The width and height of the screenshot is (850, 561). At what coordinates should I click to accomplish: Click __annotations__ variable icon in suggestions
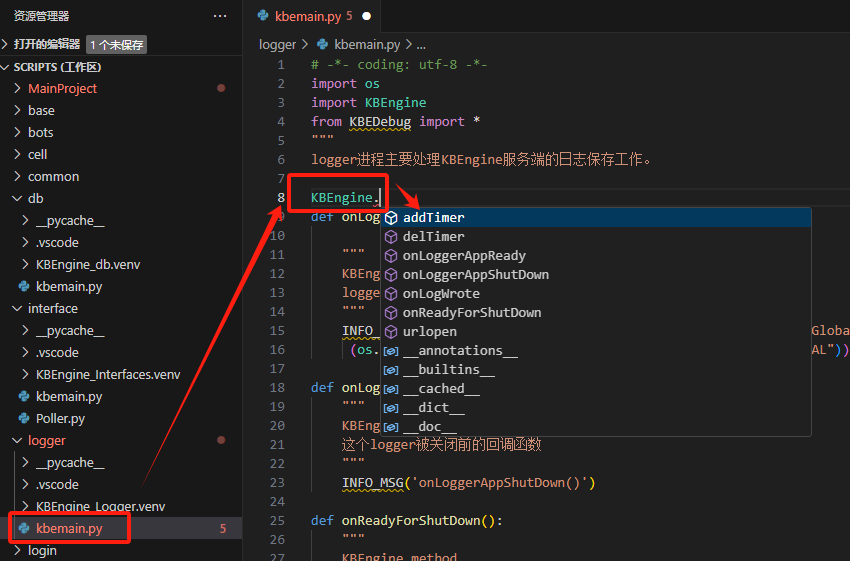click(391, 351)
